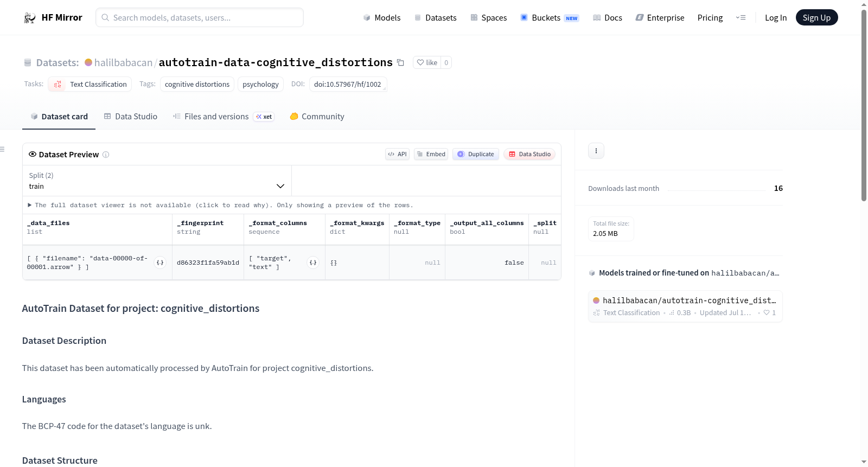The width and height of the screenshot is (868, 467).
Task: Open the three-dot options menu in the sidebar
Action: tap(596, 151)
